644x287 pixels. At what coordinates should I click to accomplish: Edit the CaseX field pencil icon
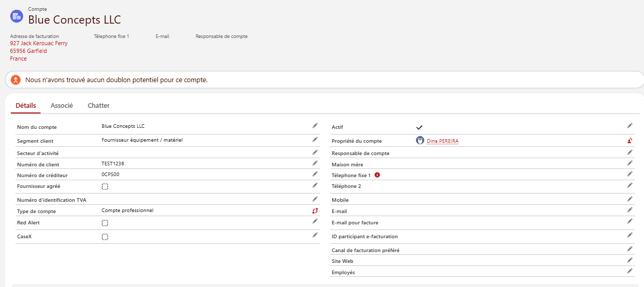(x=315, y=235)
